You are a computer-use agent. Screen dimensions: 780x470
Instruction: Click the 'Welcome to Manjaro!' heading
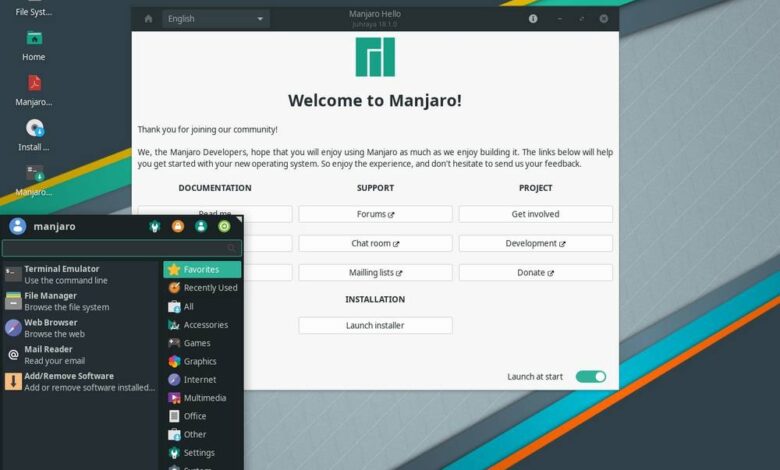[x=375, y=100]
